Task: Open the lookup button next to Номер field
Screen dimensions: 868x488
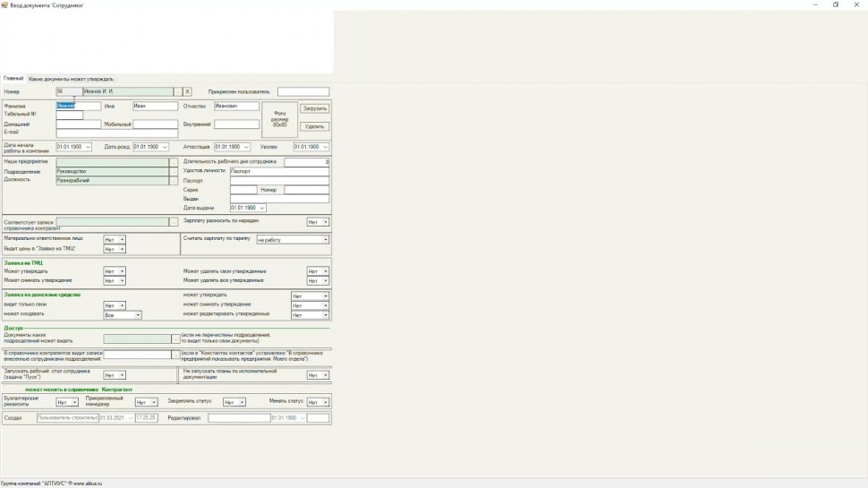Action: click(x=177, y=91)
